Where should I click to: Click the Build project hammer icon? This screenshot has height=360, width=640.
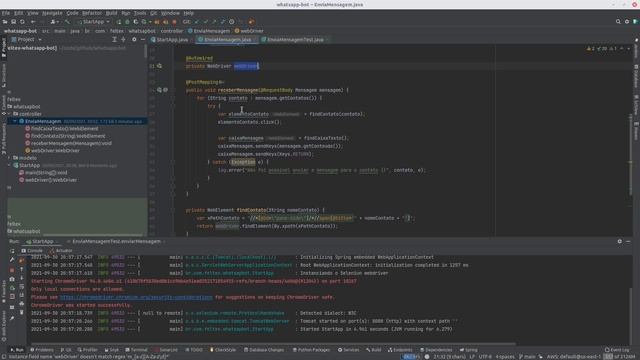point(67,22)
